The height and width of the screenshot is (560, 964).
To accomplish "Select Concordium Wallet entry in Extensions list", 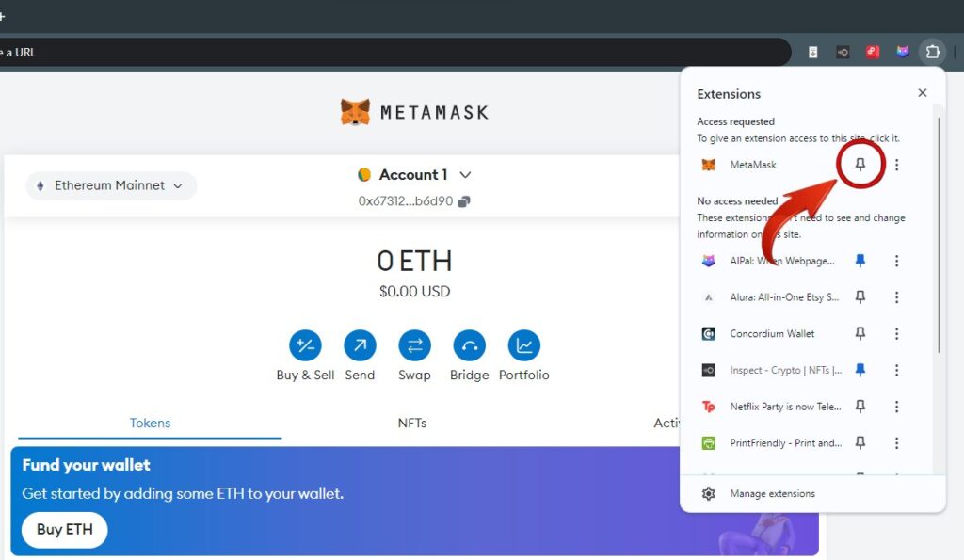I will [x=772, y=333].
